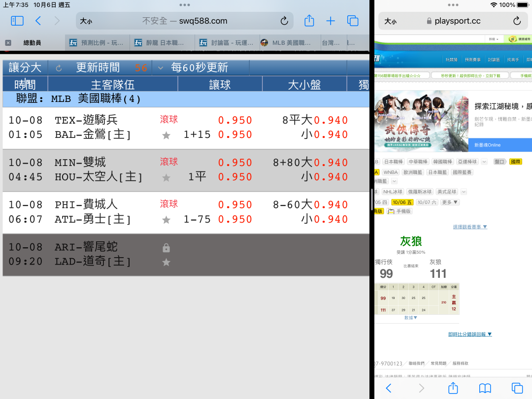Switch to 預測比例 tab
This screenshot has width=532, height=399.
point(97,43)
